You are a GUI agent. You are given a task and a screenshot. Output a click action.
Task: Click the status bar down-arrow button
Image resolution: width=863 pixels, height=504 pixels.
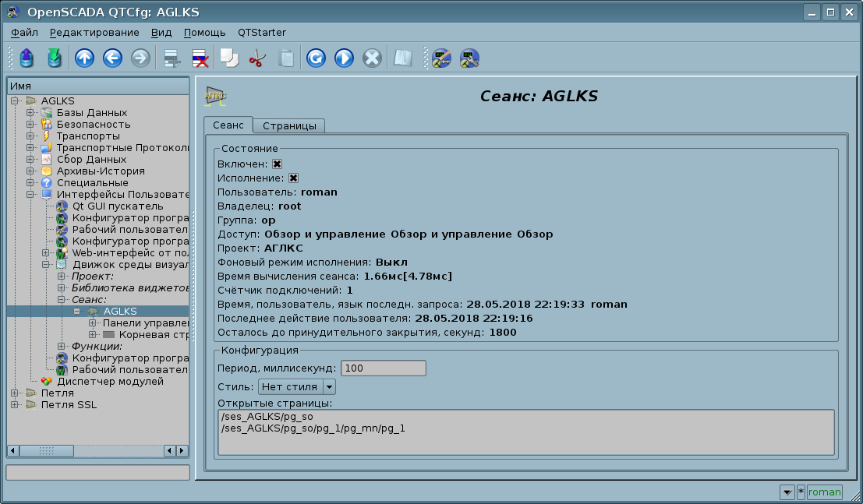(x=787, y=492)
